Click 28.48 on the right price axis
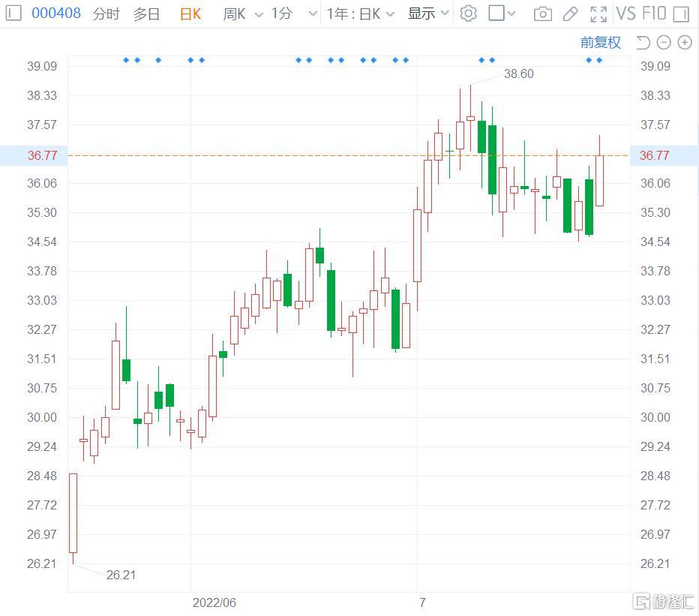The image size is (699, 616). click(x=655, y=476)
